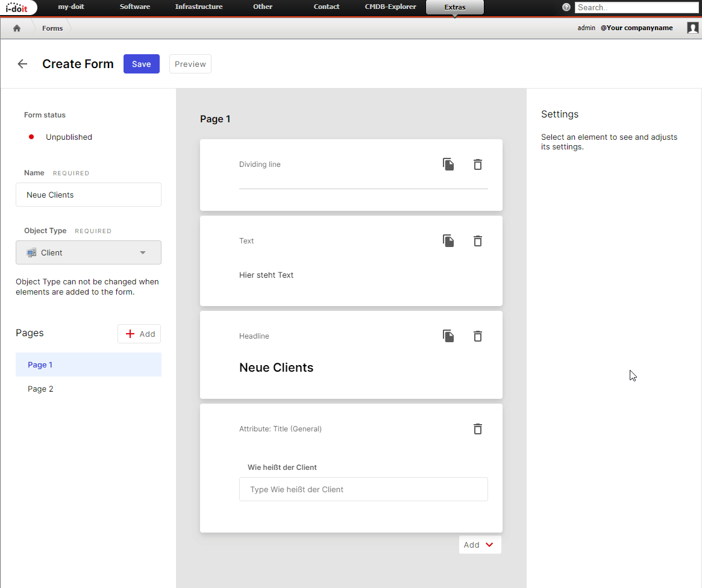702x588 pixels.
Task: Save the form
Action: pos(141,64)
